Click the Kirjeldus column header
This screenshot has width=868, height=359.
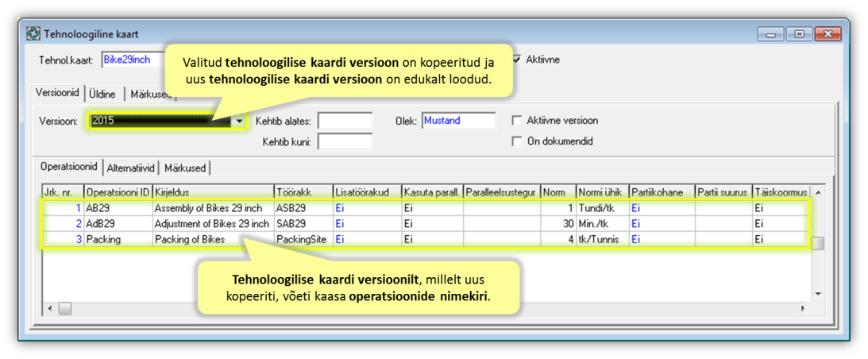tap(213, 192)
